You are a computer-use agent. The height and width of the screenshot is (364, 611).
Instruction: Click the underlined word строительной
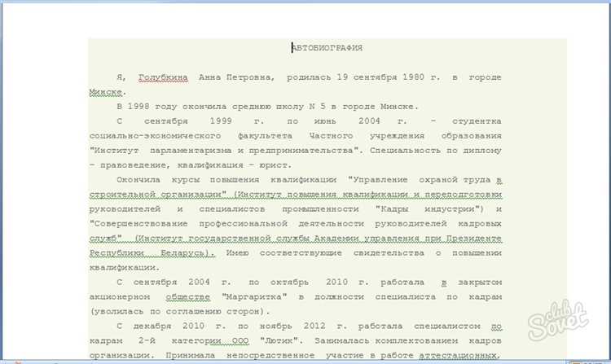coord(122,195)
